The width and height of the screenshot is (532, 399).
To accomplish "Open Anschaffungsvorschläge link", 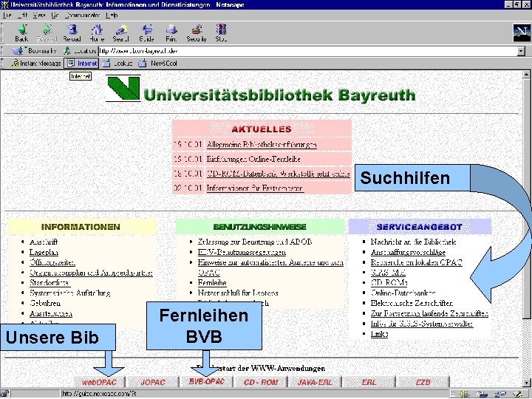I will (x=408, y=253).
